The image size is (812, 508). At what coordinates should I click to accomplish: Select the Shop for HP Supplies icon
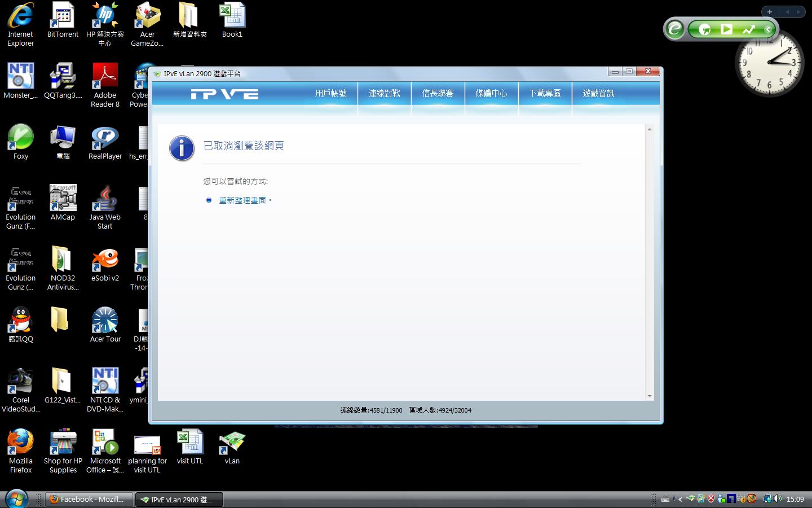pyautogui.click(x=63, y=452)
